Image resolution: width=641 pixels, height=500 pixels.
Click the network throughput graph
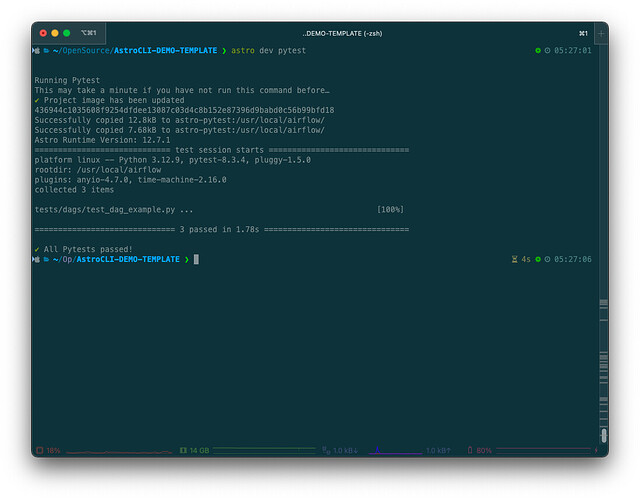click(x=395, y=451)
